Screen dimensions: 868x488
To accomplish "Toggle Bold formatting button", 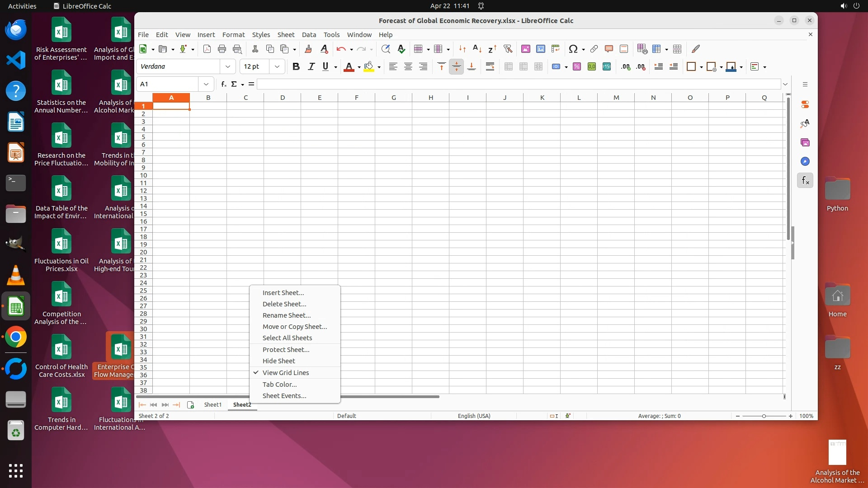I will 296,67.
